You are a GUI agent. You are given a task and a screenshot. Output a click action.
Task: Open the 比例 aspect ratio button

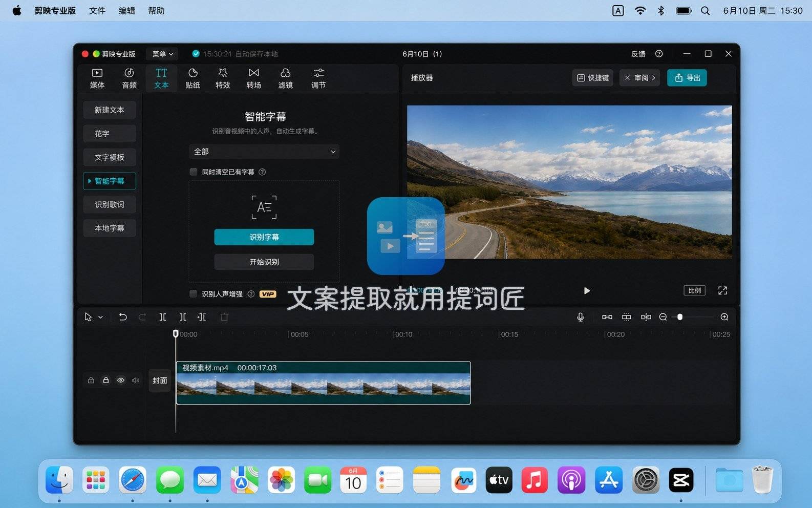point(694,290)
